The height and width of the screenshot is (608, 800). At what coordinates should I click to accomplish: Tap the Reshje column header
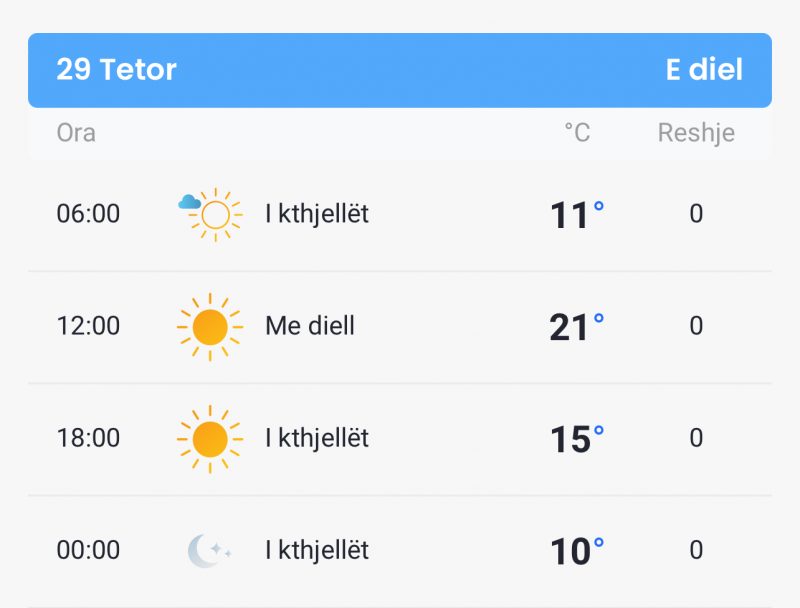(x=696, y=133)
